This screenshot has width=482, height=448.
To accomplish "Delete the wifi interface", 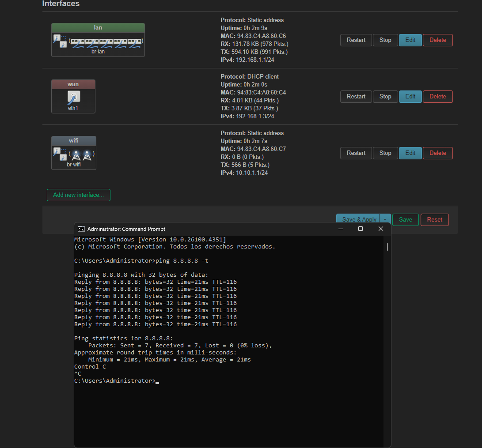I will click(x=438, y=153).
